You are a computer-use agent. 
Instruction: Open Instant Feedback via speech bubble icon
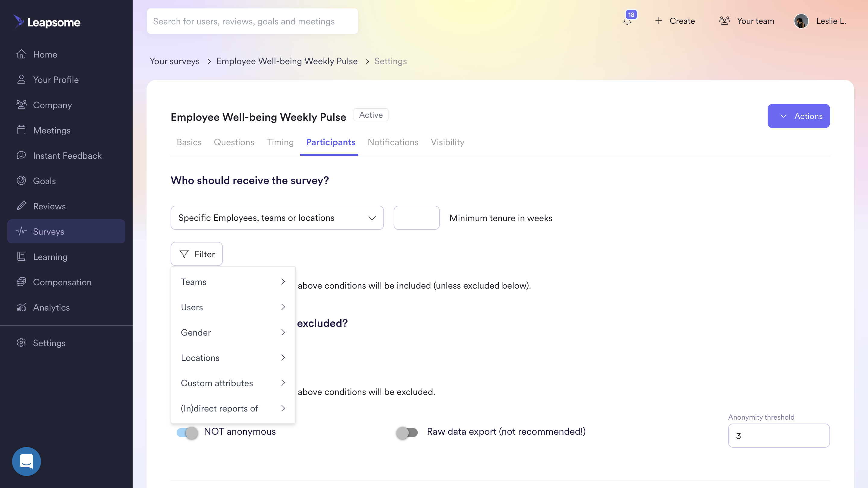(x=21, y=155)
